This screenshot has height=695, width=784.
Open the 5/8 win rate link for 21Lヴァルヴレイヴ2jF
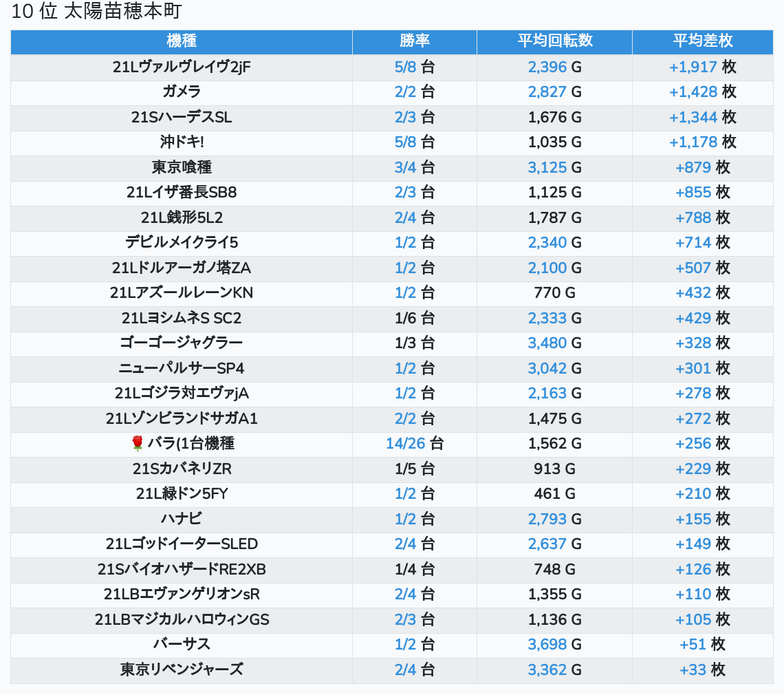click(405, 67)
